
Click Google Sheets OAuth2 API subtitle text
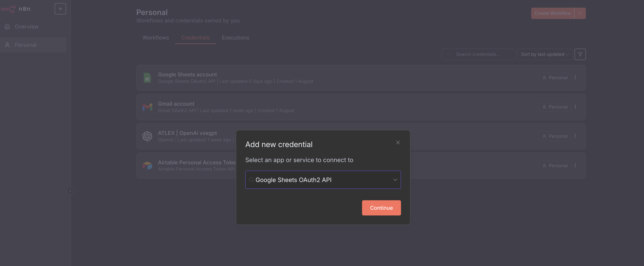[186, 81]
